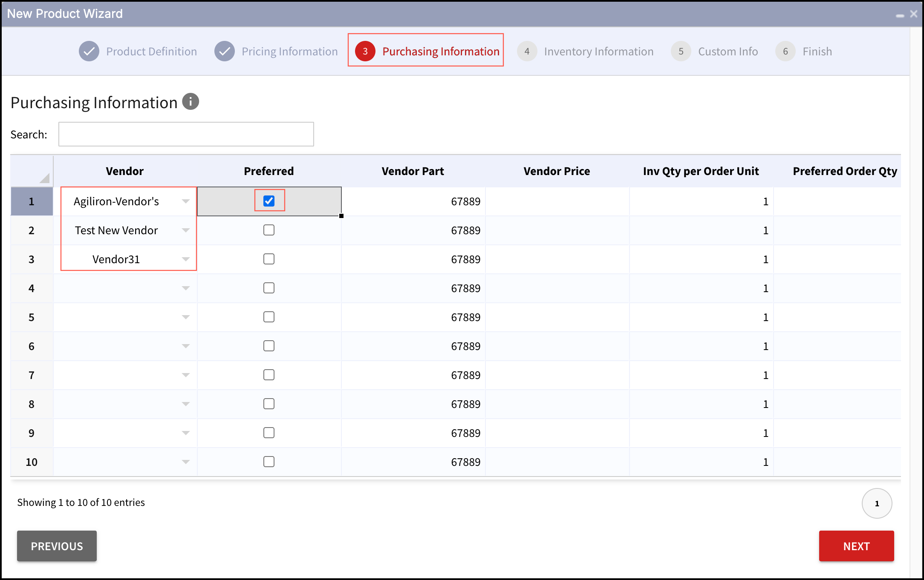This screenshot has width=924, height=580.
Task: Click the select-all corner triangle of the table
Action: pyautogui.click(x=44, y=178)
